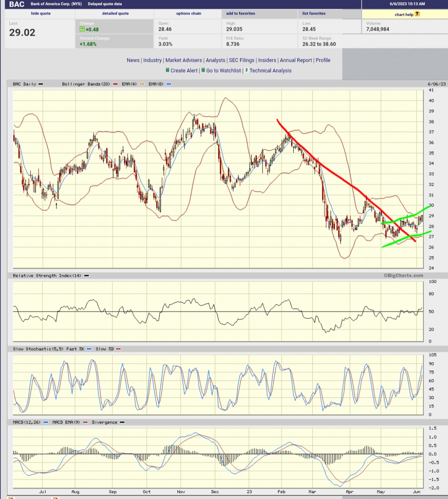
Task: Click add to favorites
Action: click(241, 14)
